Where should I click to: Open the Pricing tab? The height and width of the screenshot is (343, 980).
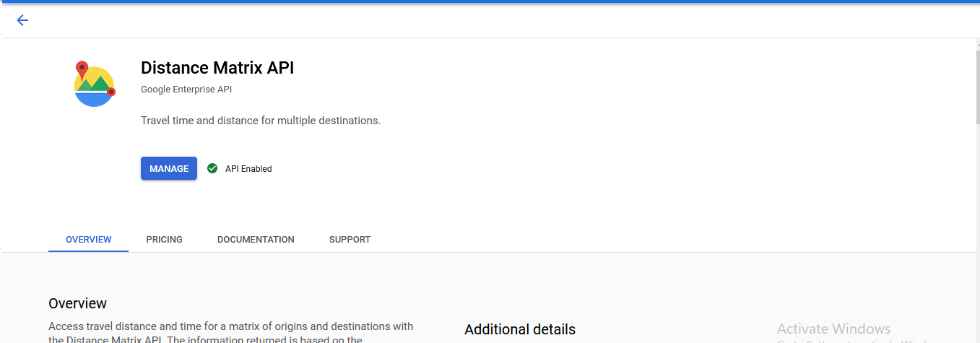[164, 240]
